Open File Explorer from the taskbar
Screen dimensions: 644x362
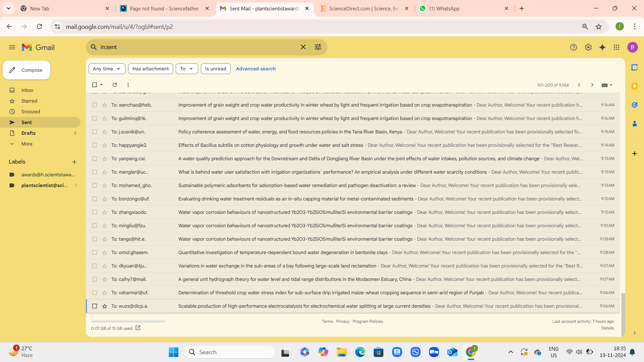coord(341,352)
